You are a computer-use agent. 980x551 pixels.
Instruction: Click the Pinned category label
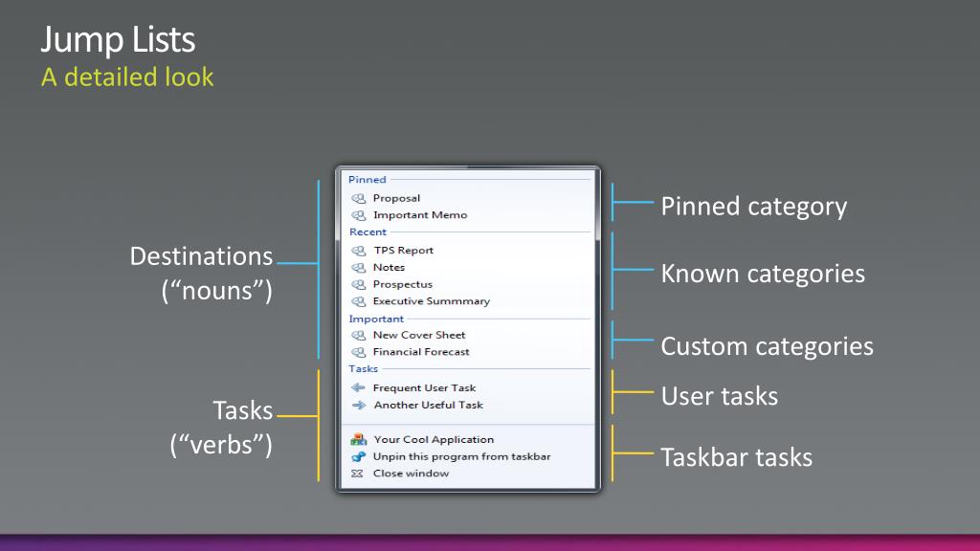point(754,207)
